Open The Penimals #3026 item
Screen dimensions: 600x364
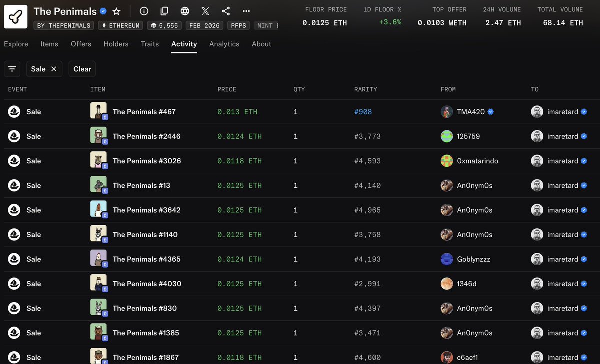coord(147,161)
